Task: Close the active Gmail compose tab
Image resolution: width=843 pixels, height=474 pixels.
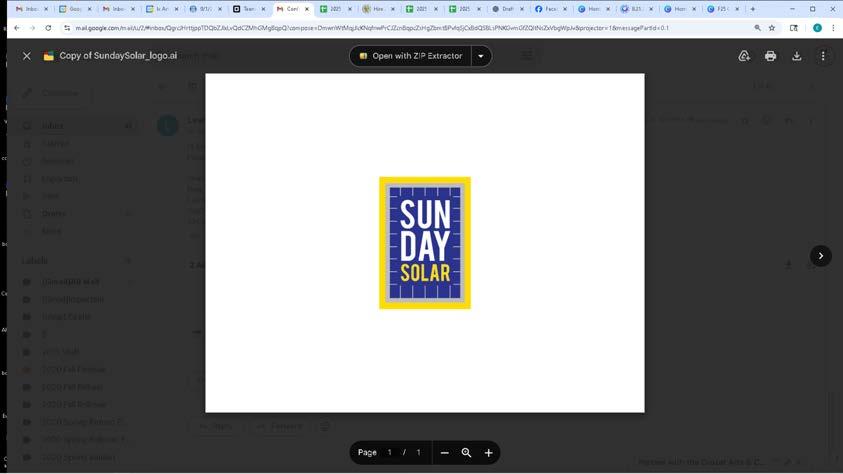Action: (307, 9)
